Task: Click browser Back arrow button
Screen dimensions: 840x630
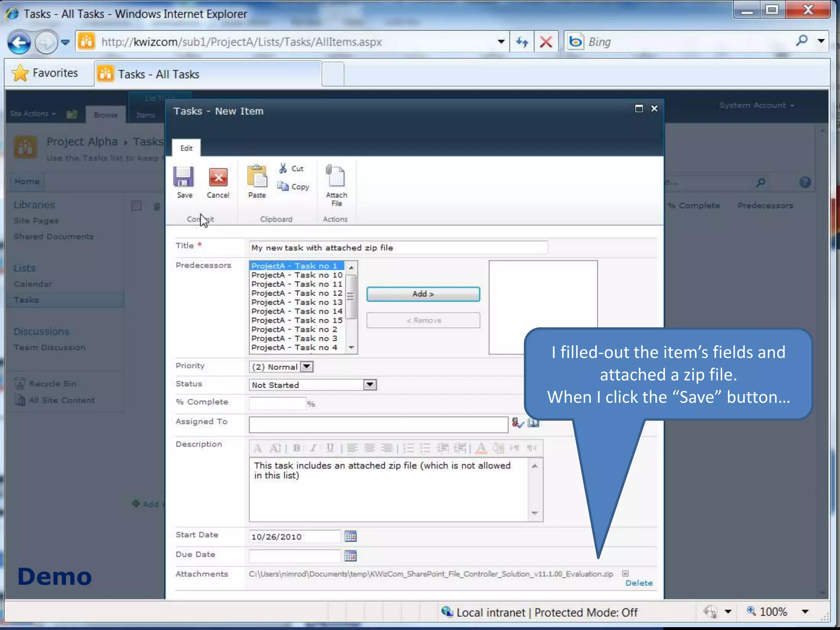Action: point(19,42)
